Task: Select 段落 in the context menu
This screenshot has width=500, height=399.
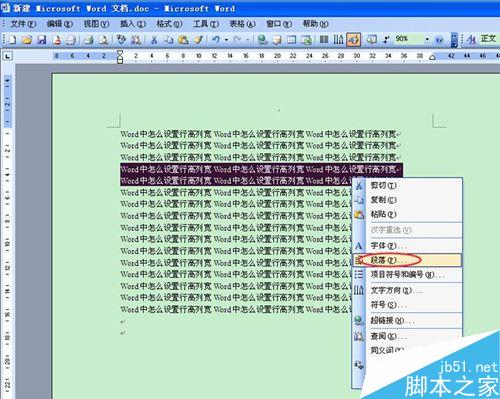Action: (x=407, y=260)
